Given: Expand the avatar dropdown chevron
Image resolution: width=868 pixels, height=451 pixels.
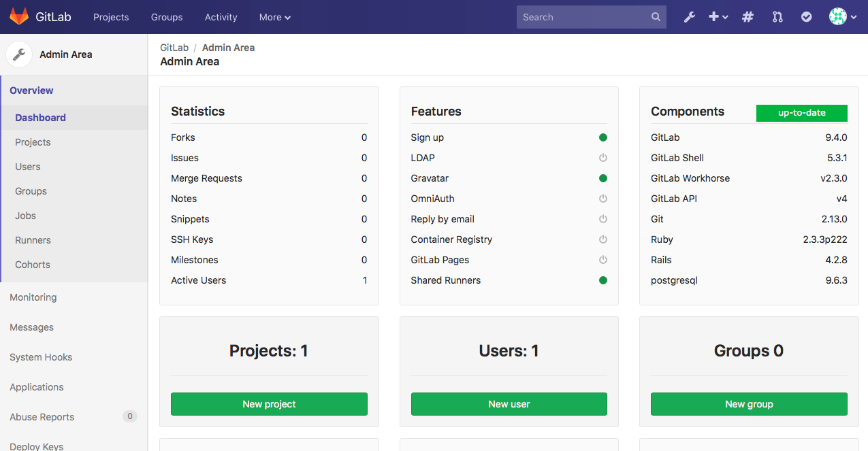Looking at the screenshot, I should 853,16.
